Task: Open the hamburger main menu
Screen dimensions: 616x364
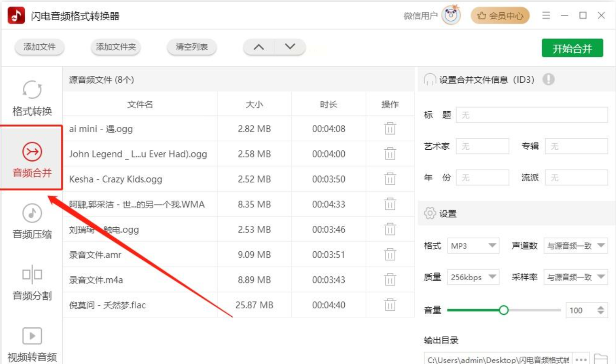Action: tap(546, 15)
